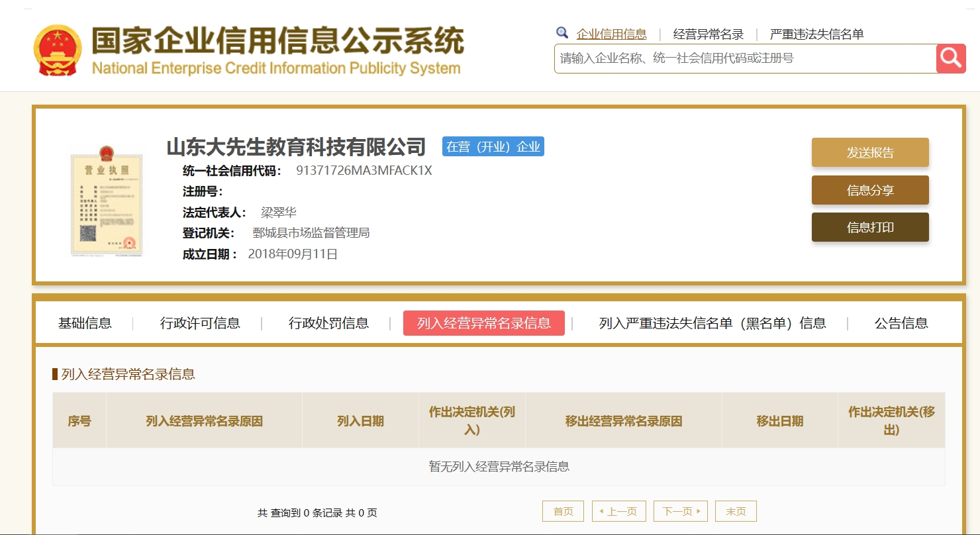Click the establishment date 2018年09月11日

293,254
